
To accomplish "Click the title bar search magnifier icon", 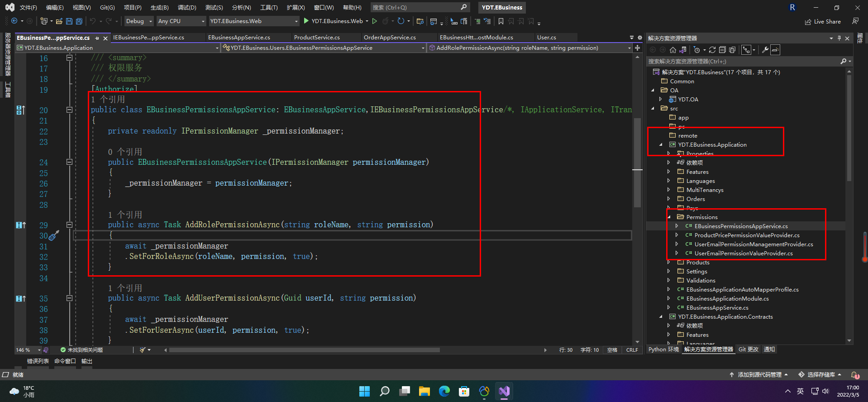I will tap(464, 7).
